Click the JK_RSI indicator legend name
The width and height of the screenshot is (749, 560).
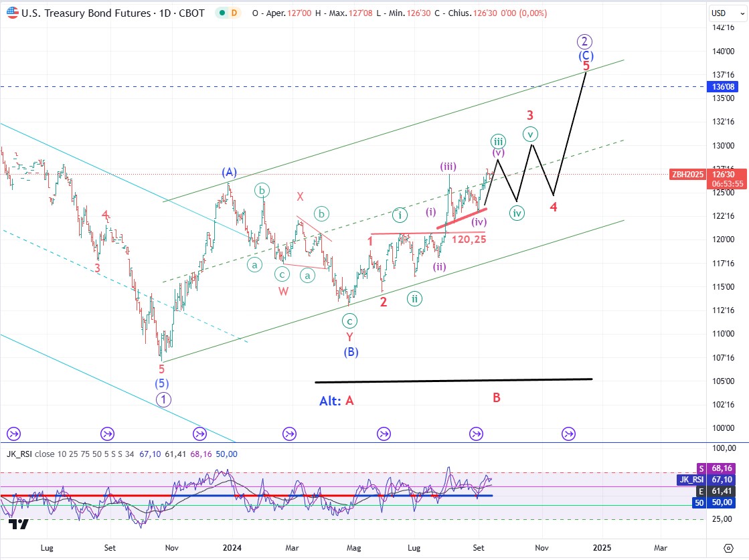pyautogui.click(x=19, y=454)
